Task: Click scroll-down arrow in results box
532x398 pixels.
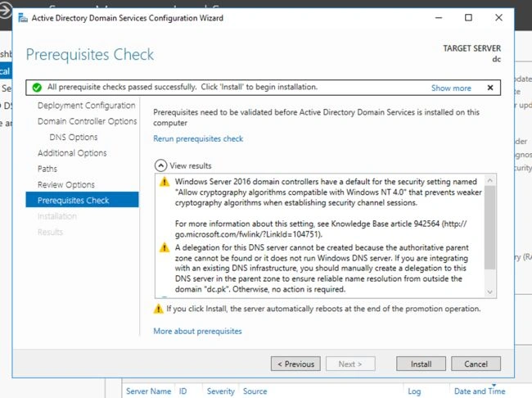Action: pyautogui.click(x=489, y=292)
